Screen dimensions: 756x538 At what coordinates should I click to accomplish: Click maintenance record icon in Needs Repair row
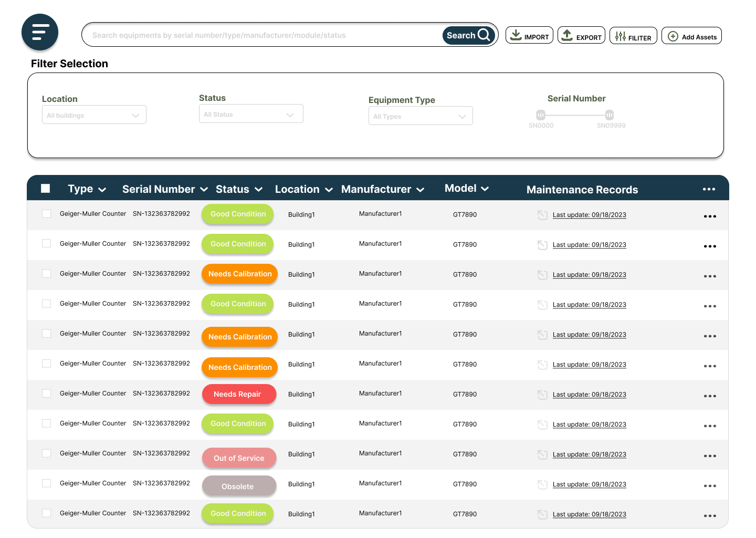[x=543, y=395]
